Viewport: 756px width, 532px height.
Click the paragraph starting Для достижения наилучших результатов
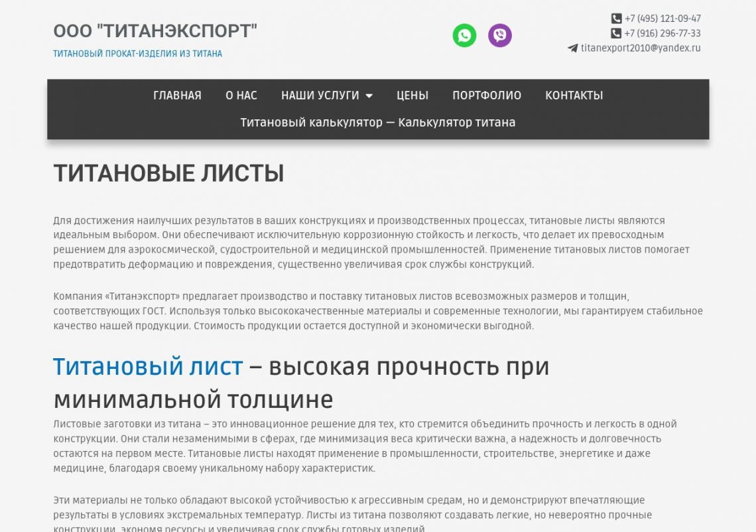point(371,243)
